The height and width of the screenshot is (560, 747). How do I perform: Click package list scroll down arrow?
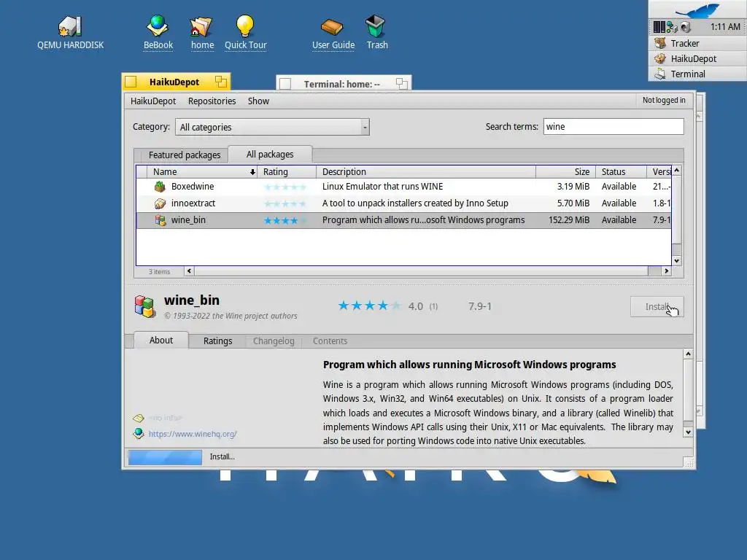(676, 261)
